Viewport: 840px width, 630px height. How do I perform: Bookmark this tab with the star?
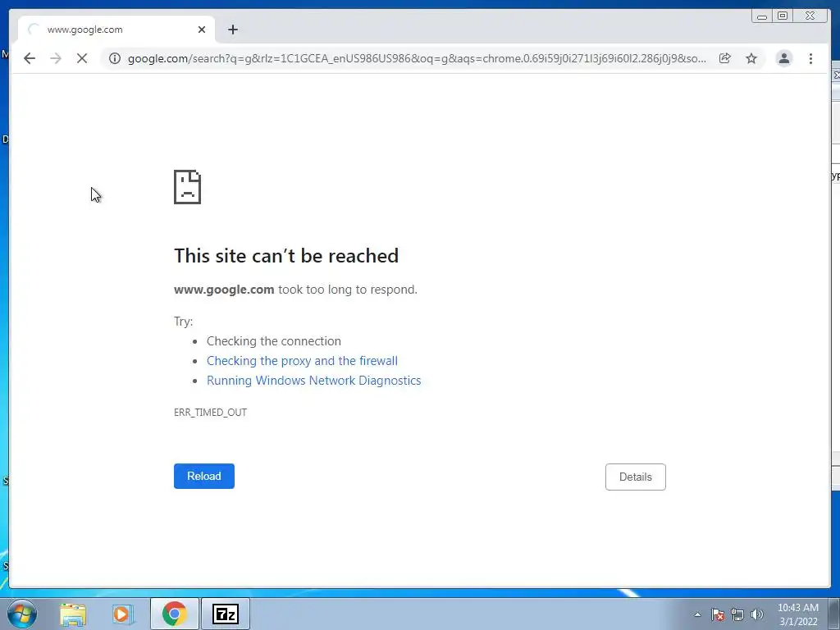click(x=751, y=58)
